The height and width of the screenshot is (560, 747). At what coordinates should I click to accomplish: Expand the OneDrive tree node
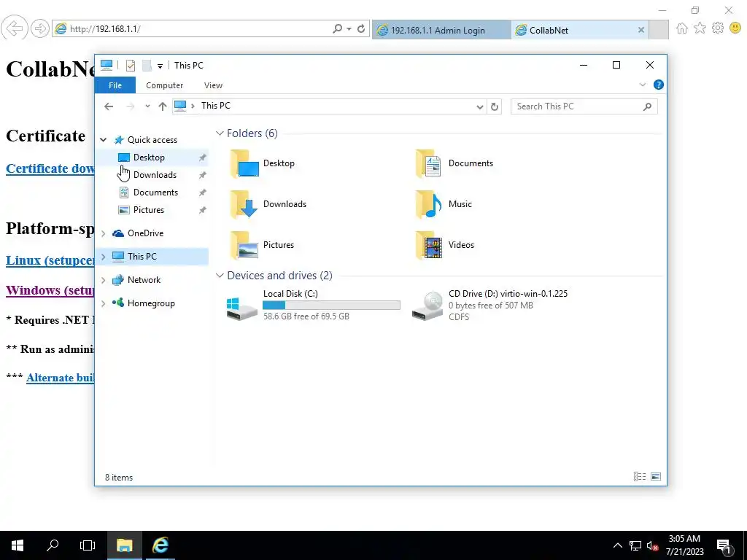point(103,233)
